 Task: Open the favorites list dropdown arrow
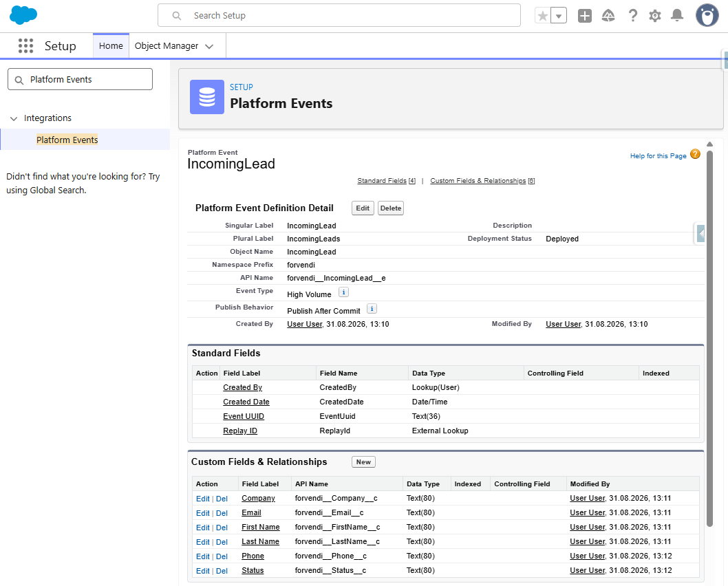tap(559, 16)
